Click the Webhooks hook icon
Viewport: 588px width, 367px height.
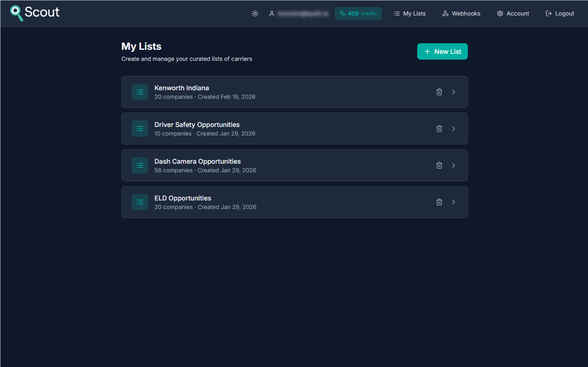coord(445,13)
